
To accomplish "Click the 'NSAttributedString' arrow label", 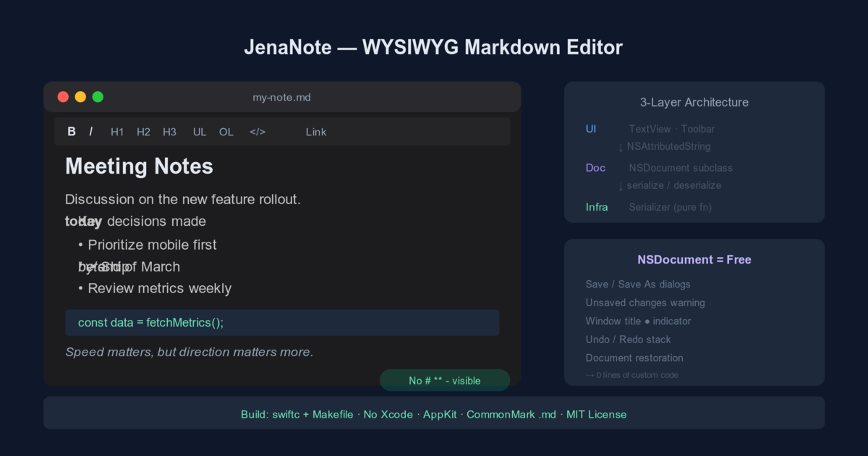I will (x=664, y=146).
